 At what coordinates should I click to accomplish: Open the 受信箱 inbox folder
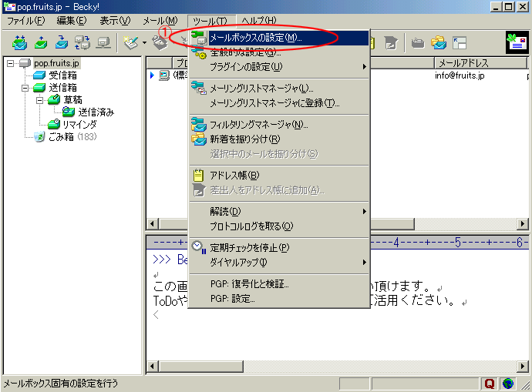point(62,75)
